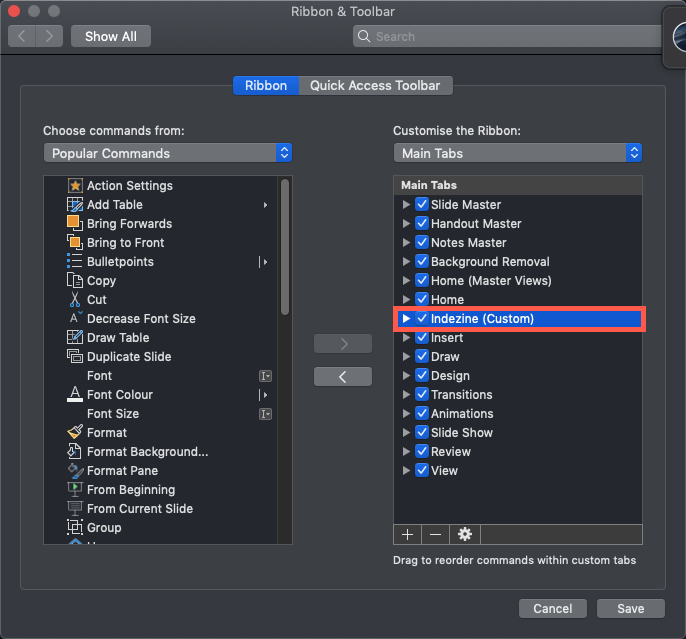This screenshot has width=686, height=639.
Task: Open the Font Colour submenu arrow
Action: click(x=264, y=395)
